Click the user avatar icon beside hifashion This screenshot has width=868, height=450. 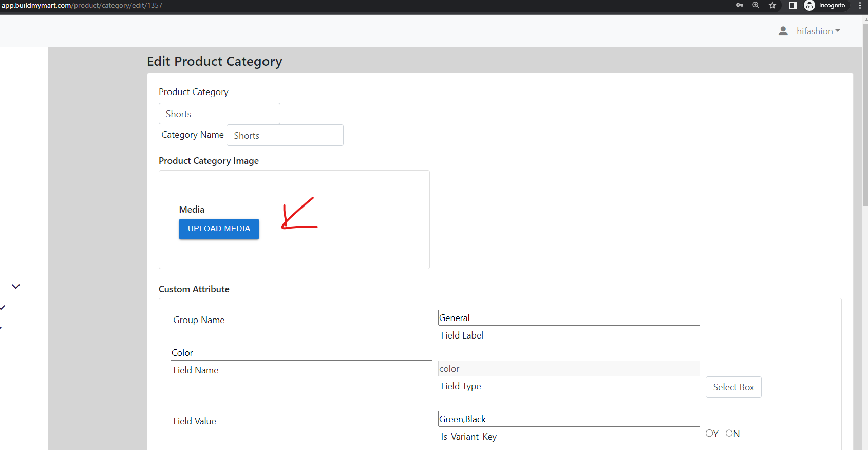tap(783, 31)
